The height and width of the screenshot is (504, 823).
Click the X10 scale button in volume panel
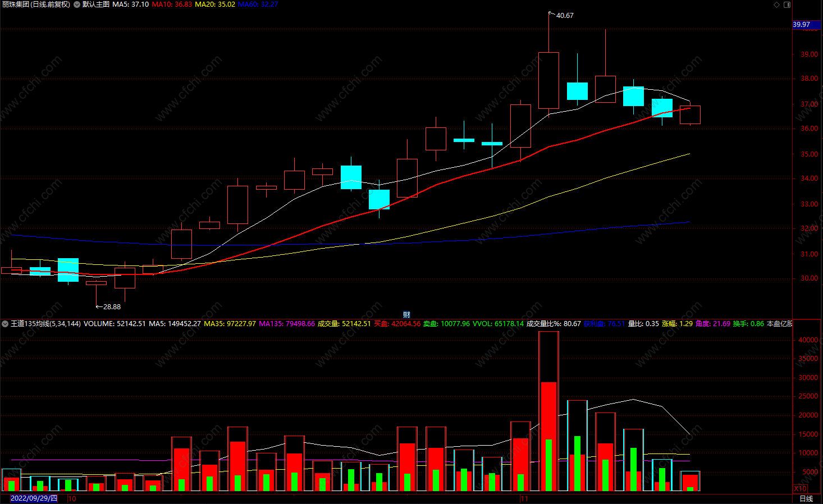point(800,488)
